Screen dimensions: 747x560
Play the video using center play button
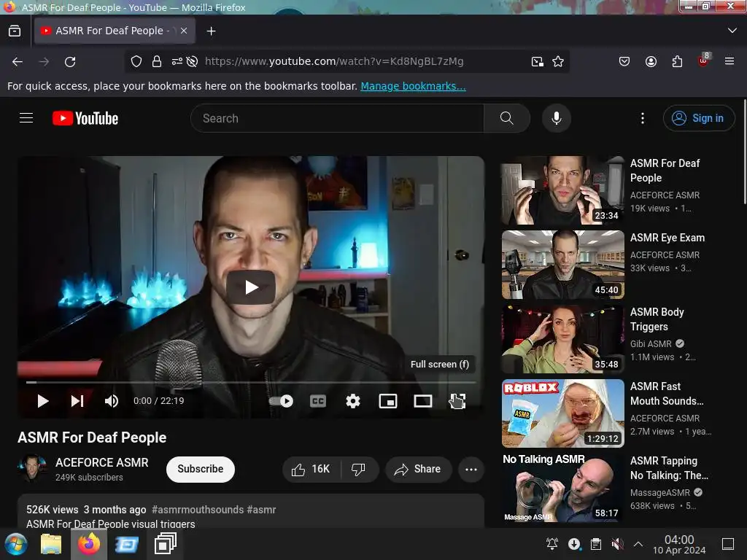point(251,287)
